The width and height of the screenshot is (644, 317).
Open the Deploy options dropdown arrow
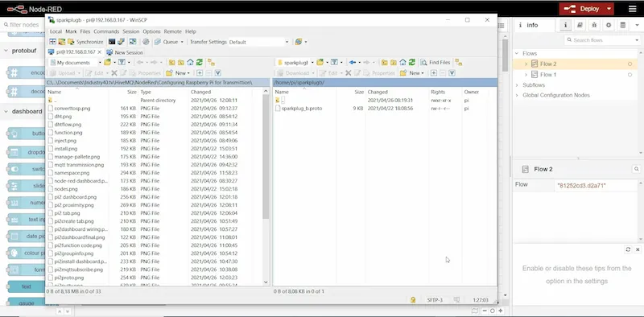[609, 9]
